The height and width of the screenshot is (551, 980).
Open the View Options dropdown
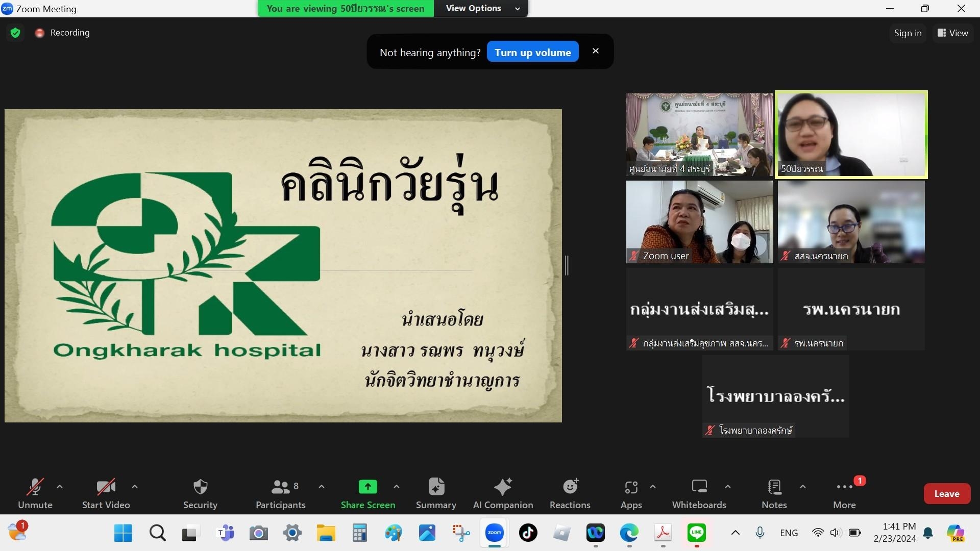[481, 8]
